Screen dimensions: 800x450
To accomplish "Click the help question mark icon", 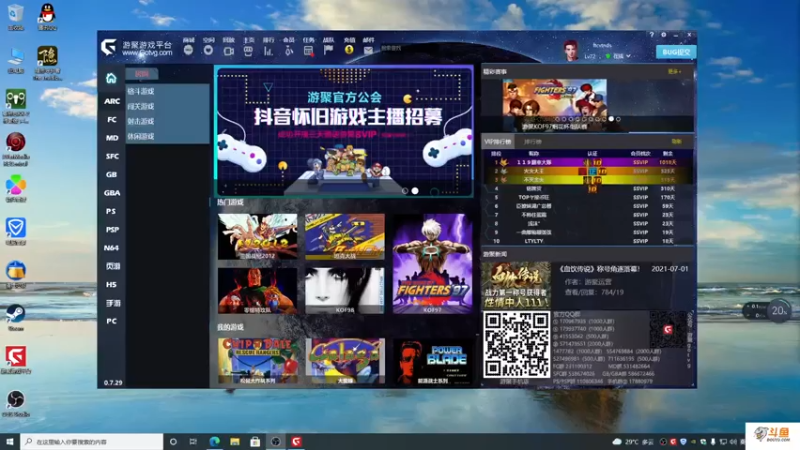I will click(x=652, y=35).
